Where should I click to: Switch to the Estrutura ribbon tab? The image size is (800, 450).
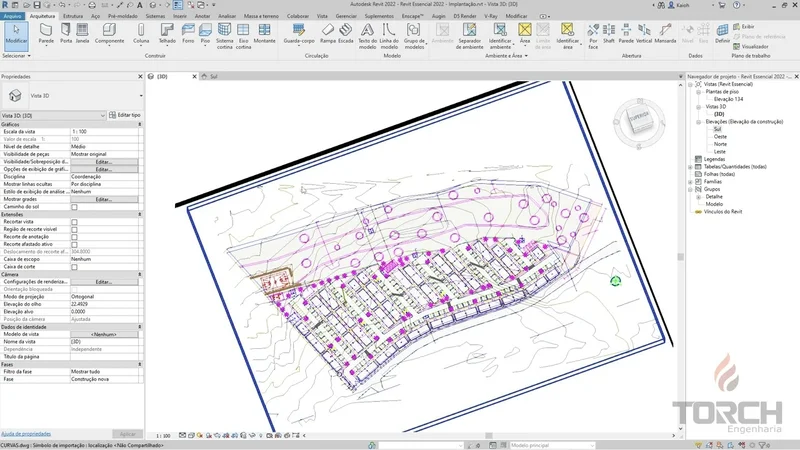73,17
